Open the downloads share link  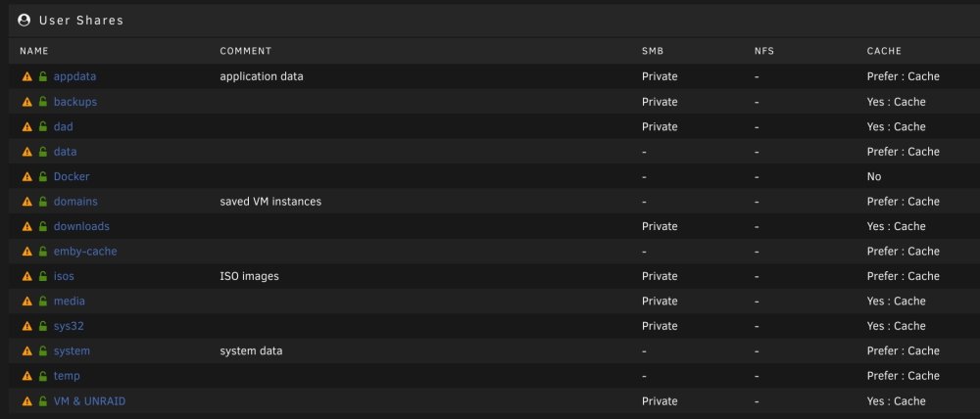pyautogui.click(x=81, y=226)
